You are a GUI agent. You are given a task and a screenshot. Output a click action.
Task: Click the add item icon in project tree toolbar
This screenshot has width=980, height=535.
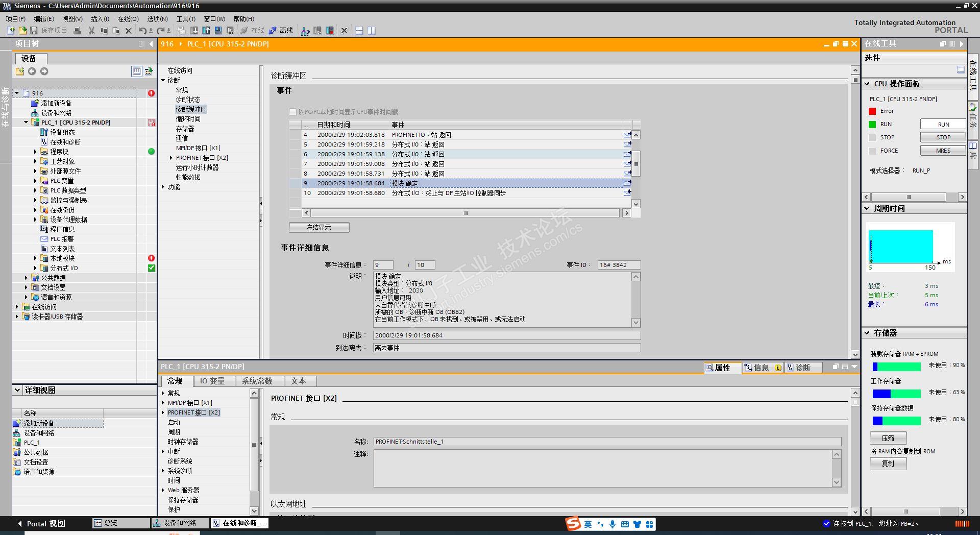point(20,71)
